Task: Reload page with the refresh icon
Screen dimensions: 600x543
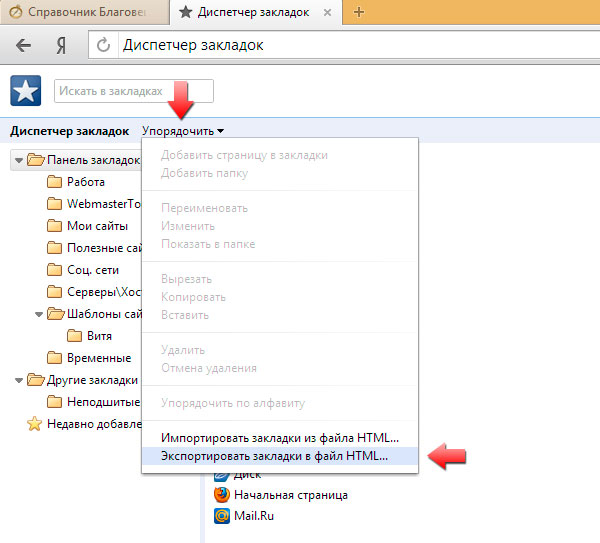Action: coord(103,45)
